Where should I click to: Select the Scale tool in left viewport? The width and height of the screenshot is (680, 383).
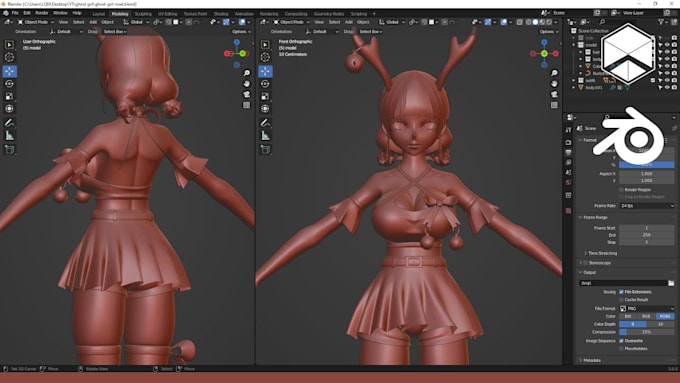coord(10,96)
